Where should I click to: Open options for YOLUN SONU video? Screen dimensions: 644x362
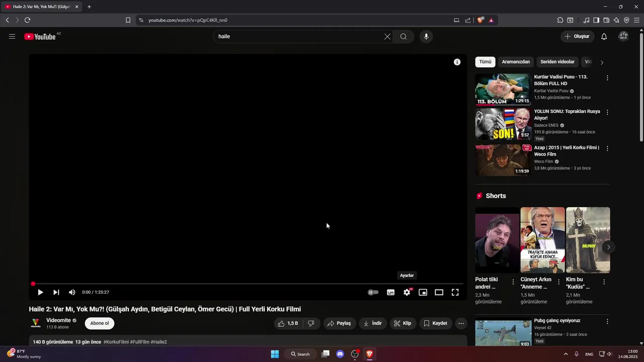(607, 112)
